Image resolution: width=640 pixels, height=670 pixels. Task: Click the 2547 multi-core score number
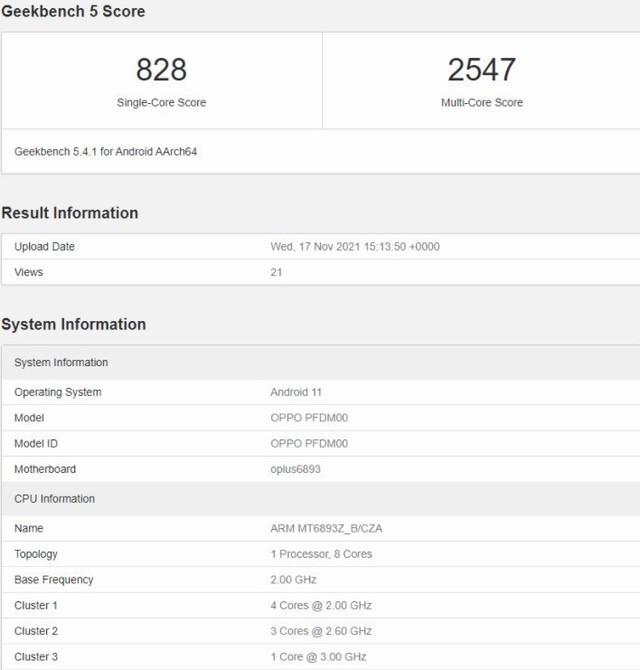[481, 70]
